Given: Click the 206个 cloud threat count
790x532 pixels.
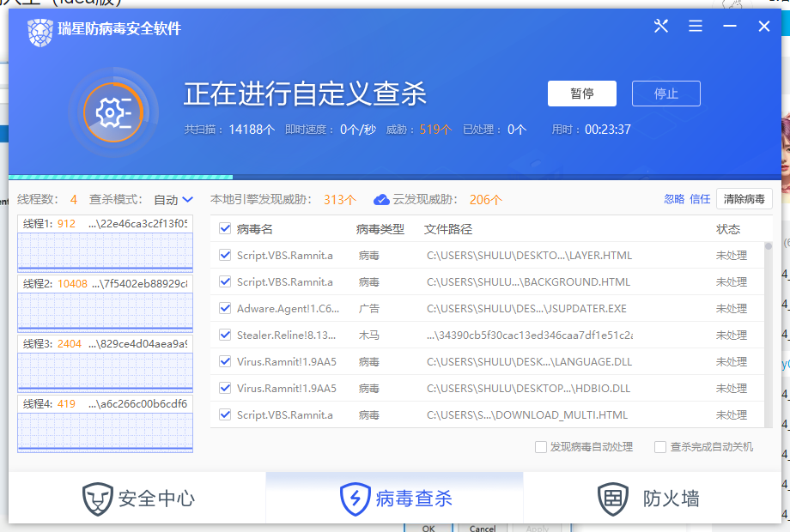Looking at the screenshot, I should pos(486,200).
